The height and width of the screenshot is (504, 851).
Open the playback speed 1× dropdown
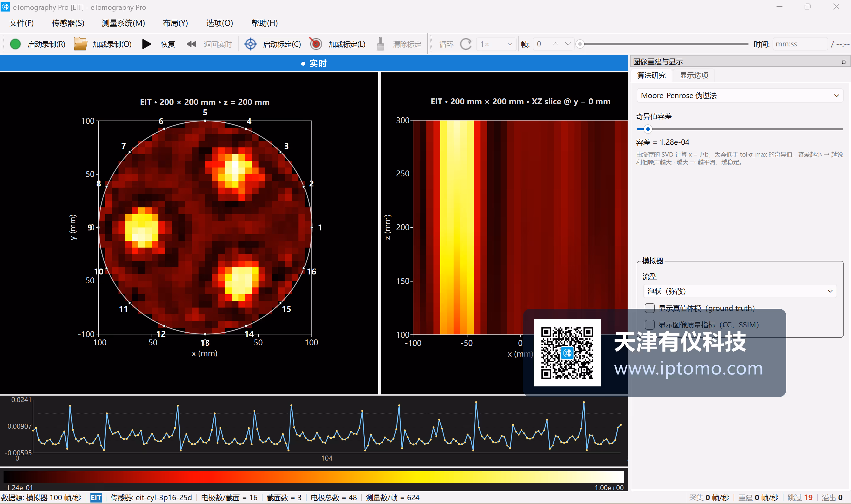496,44
